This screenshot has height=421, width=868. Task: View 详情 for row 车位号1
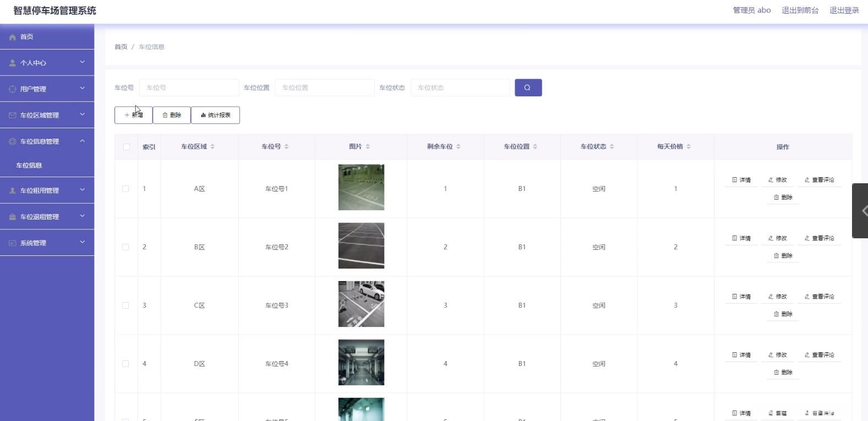741,180
